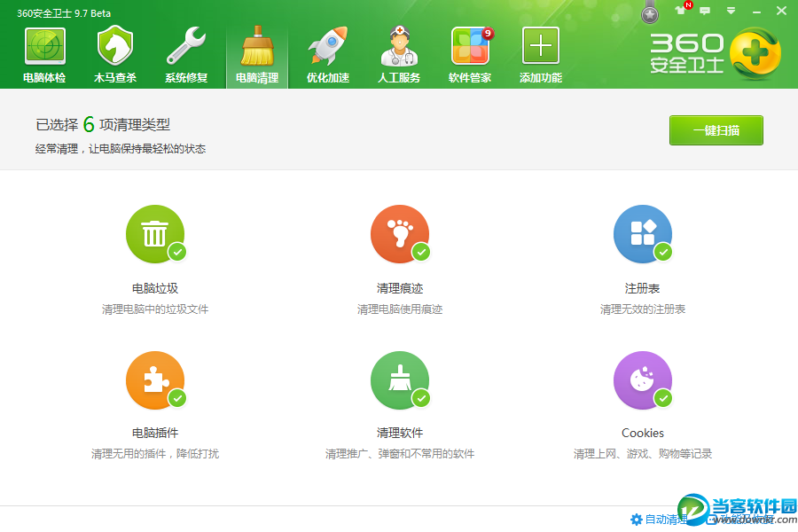Click the green 电脑垃圾 trash can icon
798x532 pixels.
point(155,234)
